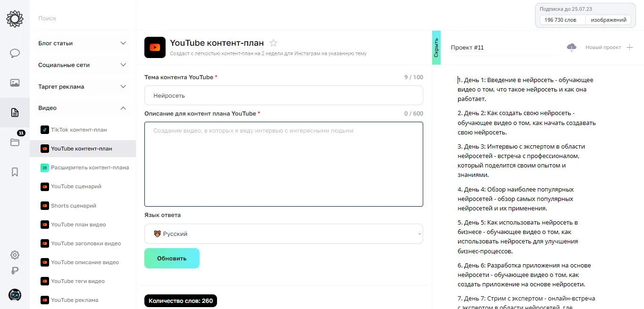The width and height of the screenshot is (644, 309).
Task: Expand the Блог статьи section
Action: point(83,43)
